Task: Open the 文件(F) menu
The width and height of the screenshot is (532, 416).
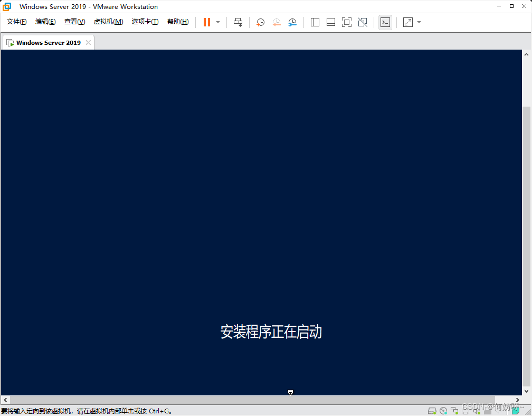Action: pyautogui.click(x=17, y=22)
